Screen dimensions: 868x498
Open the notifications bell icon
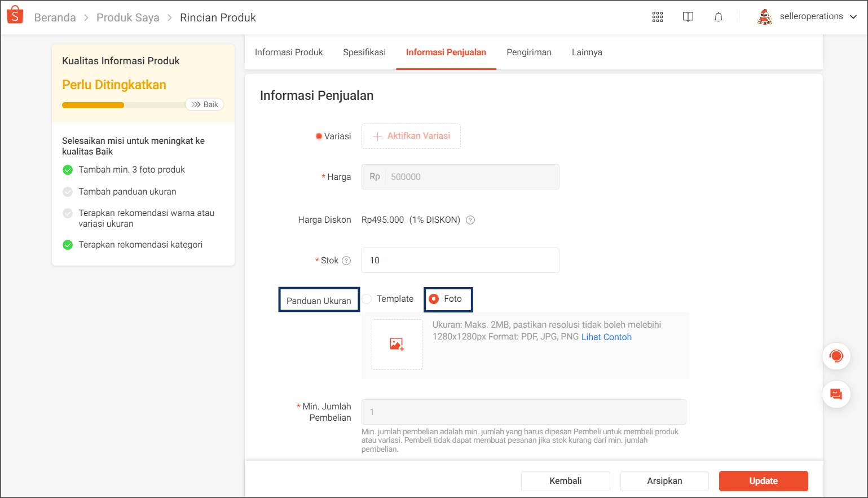coord(719,17)
